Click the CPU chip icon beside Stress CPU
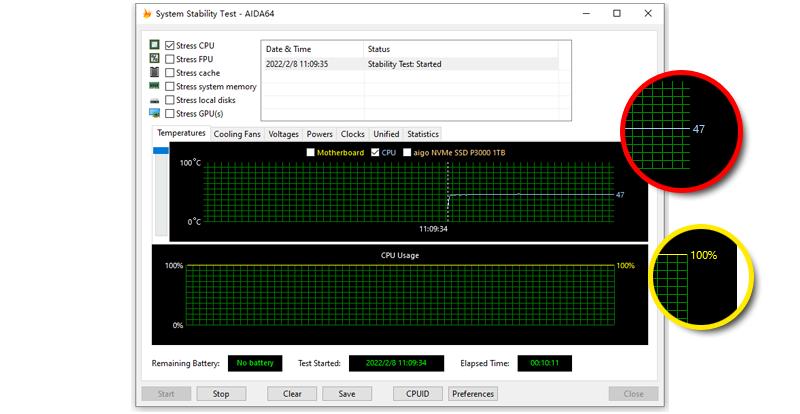This screenshot has height=414, width=800. [155, 46]
